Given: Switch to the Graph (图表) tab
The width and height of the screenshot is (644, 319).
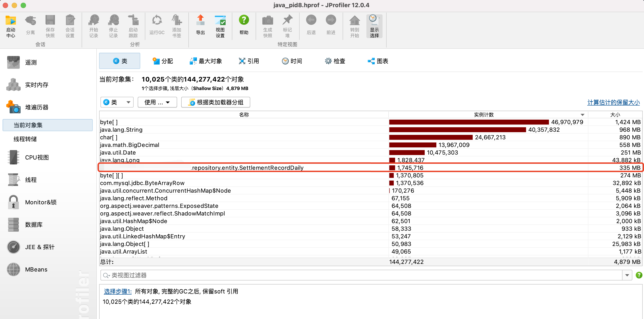Looking at the screenshot, I should (x=378, y=61).
